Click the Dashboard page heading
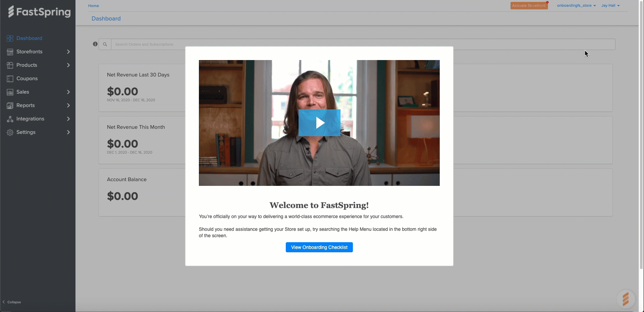 point(106,18)
